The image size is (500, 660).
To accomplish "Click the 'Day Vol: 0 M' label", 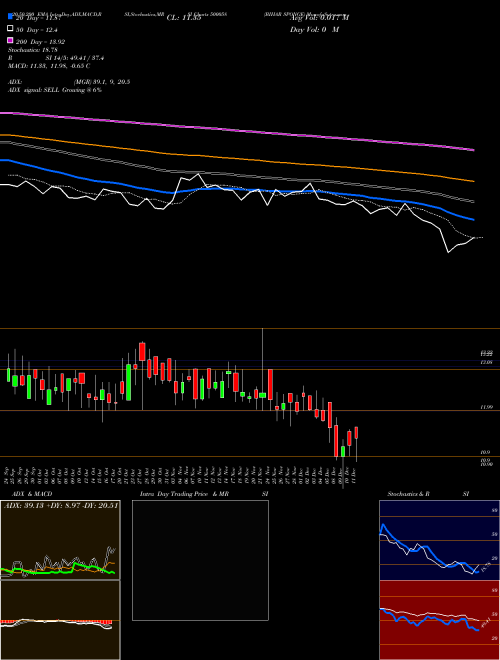I will tap(314, 29).
